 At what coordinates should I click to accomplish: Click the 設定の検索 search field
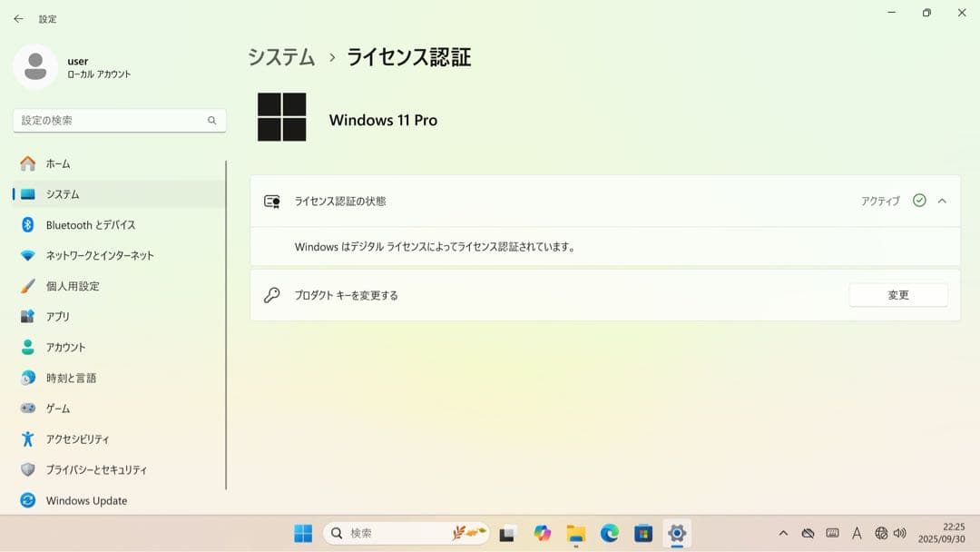click(x=119, y=119)
